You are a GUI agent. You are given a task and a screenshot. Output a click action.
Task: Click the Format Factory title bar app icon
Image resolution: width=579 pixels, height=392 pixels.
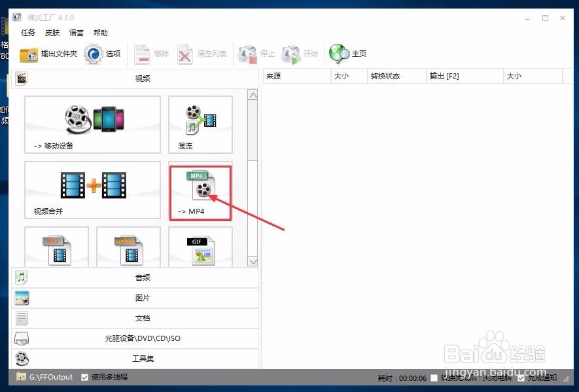click(17, 17)
